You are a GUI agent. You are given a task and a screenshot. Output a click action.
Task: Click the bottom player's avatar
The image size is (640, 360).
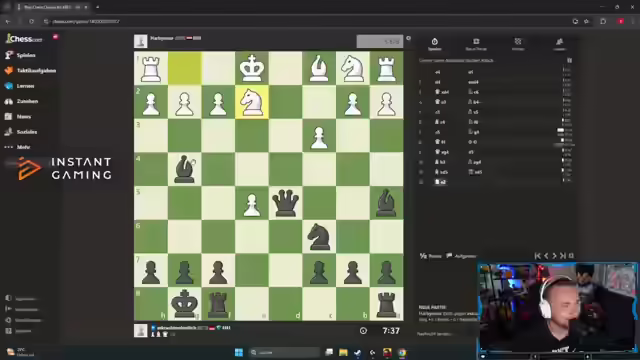point(140,331)
